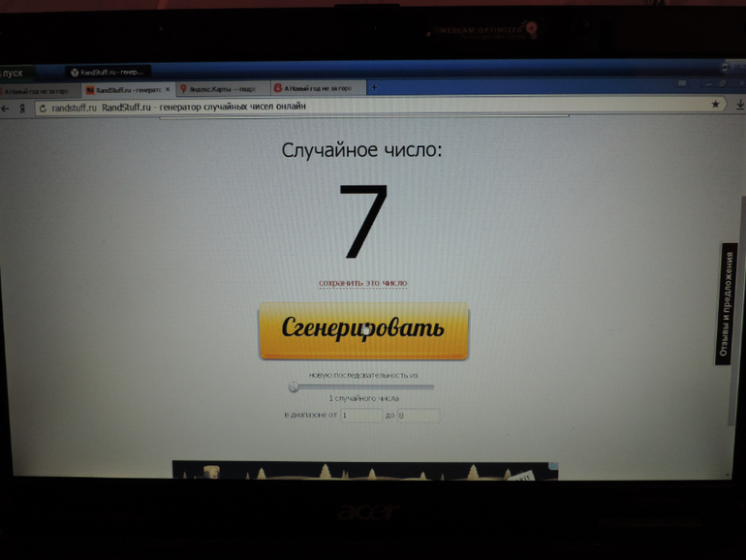Image resolution: width=746 pixels, height=560 pixels.
Task: Click the random numbers count slider handle
Action: coord(293,387)
